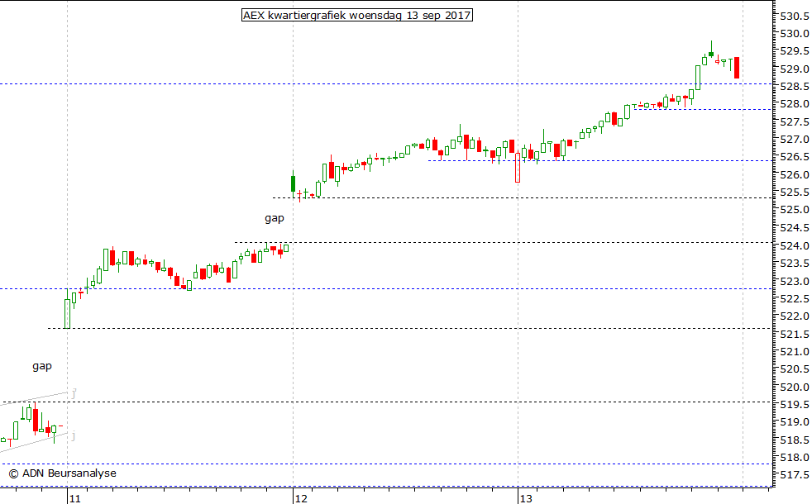Click price label 527.5 on the axis
This screenshot has height=504, width=812.
(x=795, y=122)
